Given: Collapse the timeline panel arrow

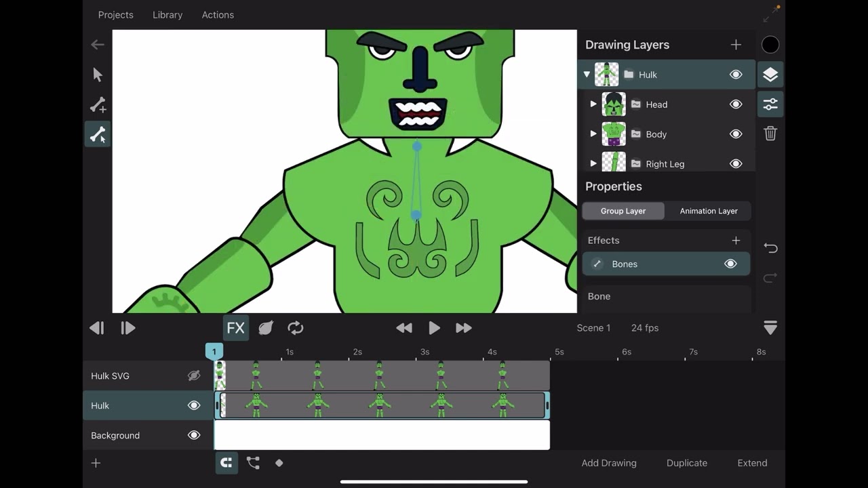Looking at the screenshot, I should point(770,328).
